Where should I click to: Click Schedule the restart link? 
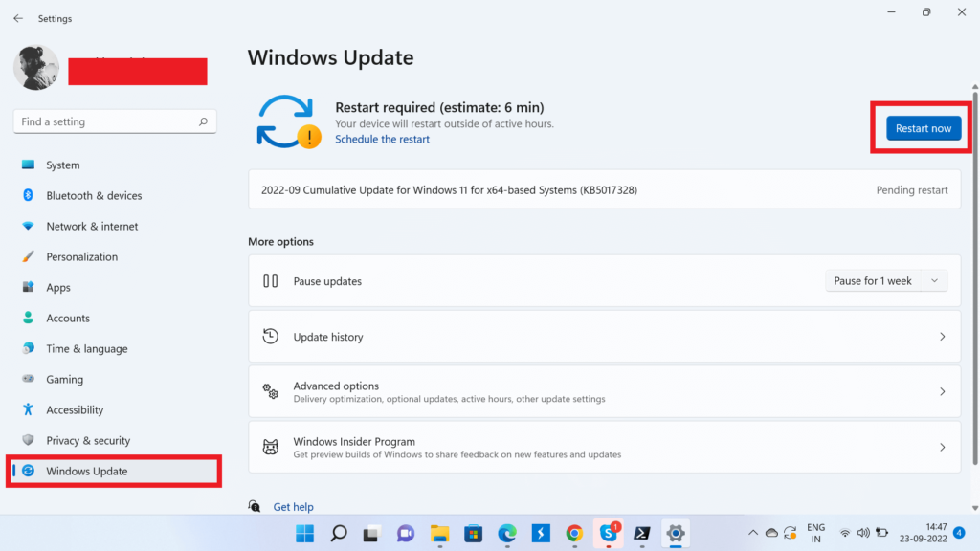pos(382,140)
